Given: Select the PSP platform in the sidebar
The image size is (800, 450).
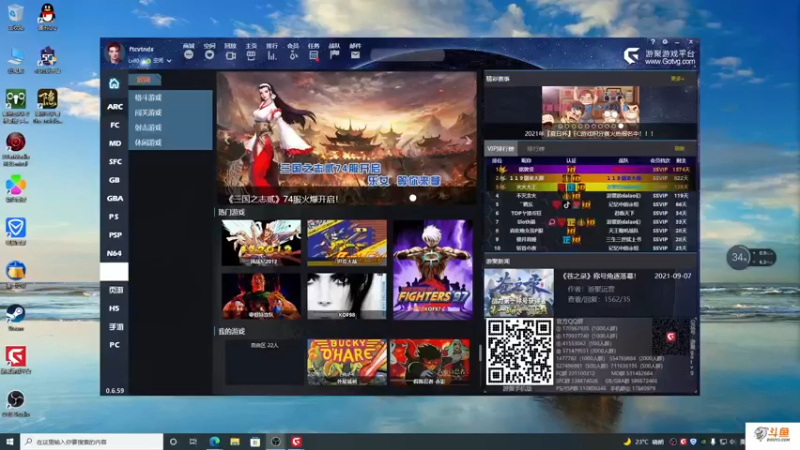Looking at the screenshot, I should pyautogui.click(x=115, y=235).
